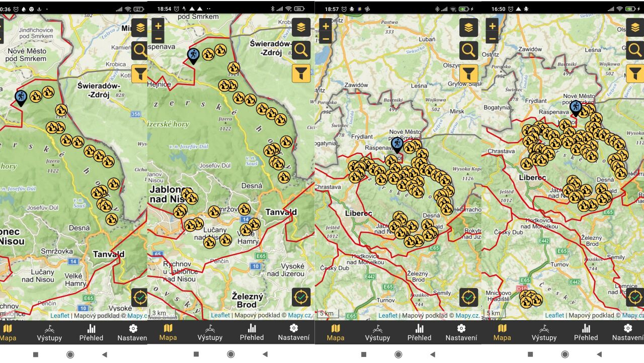Select the blue hiker marker near Hejnice in 18:54 screen
The image size is (644, 363).
193,55
